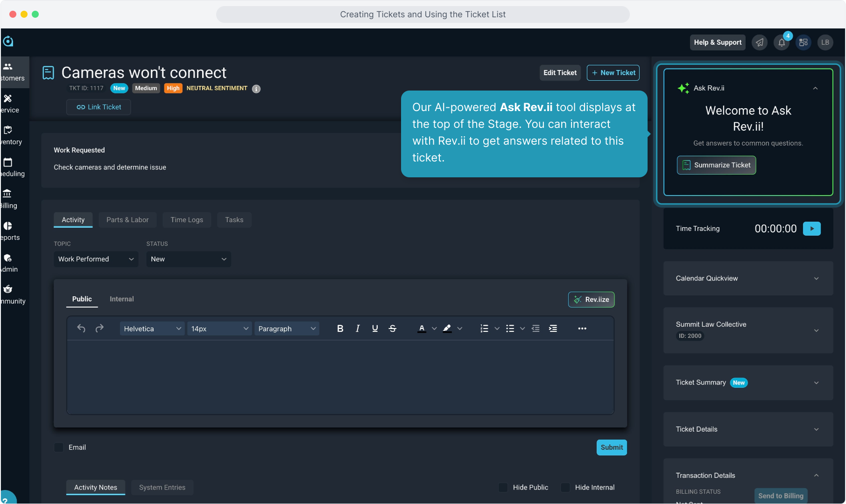This screenshot has width=846, height=504.
Task: Click the bold formatting icon
Action: point(340,329)
